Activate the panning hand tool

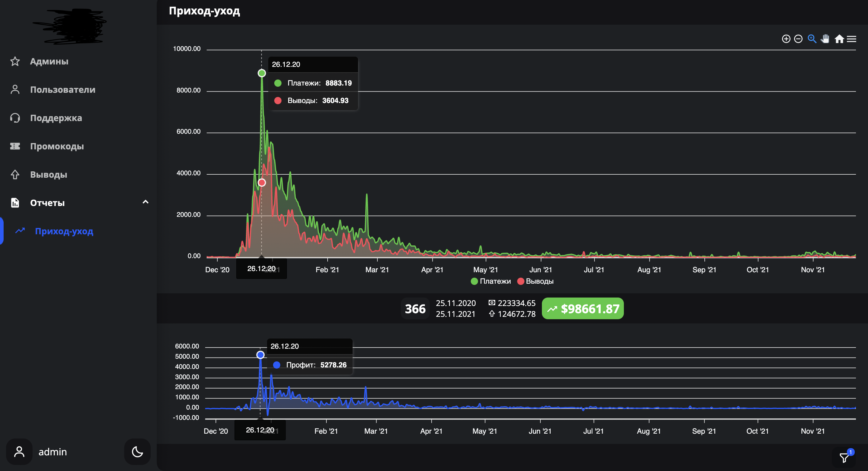coord(825,39)
